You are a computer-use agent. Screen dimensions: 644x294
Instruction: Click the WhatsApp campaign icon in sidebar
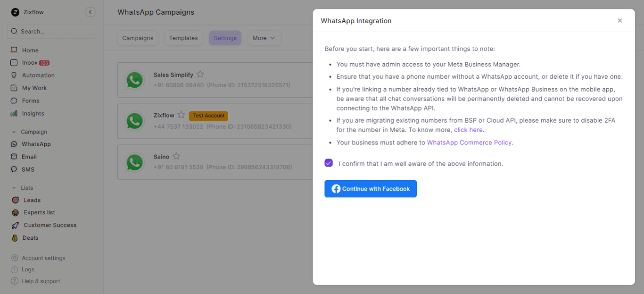click(x=14, y=144)
